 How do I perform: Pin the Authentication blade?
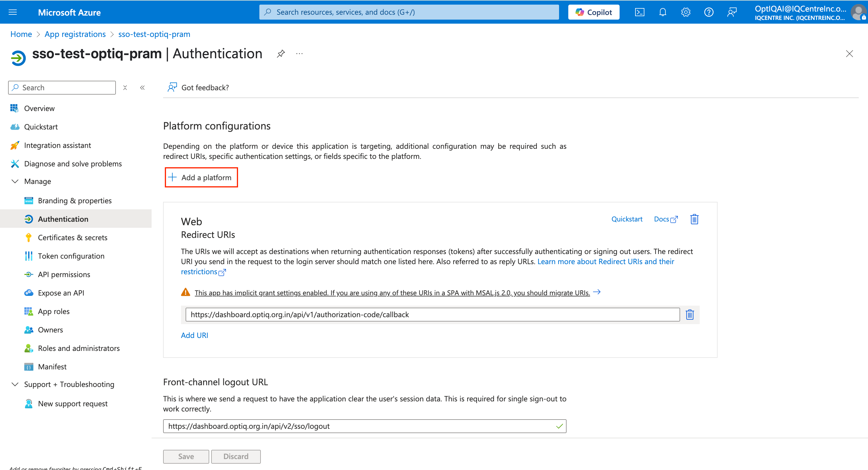(281, 54)
